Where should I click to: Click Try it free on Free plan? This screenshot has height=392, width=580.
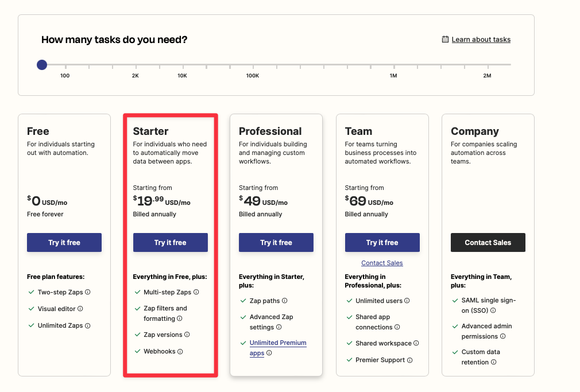(64, 243)
